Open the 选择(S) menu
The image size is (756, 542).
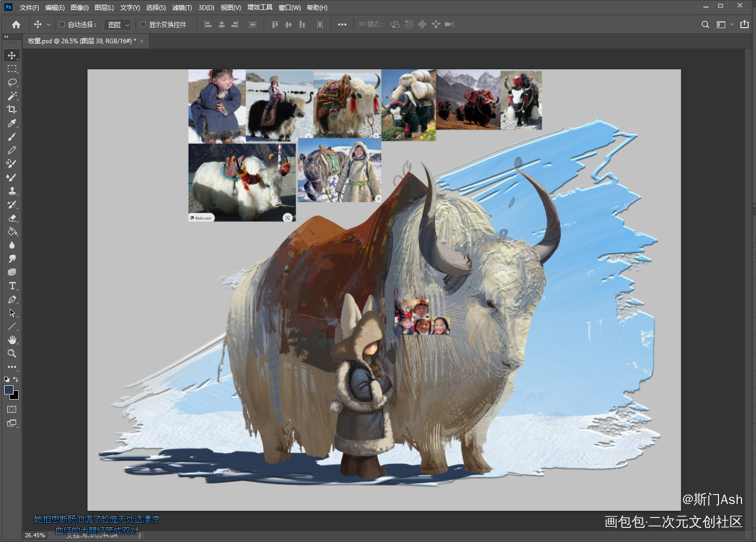(156, 7)
